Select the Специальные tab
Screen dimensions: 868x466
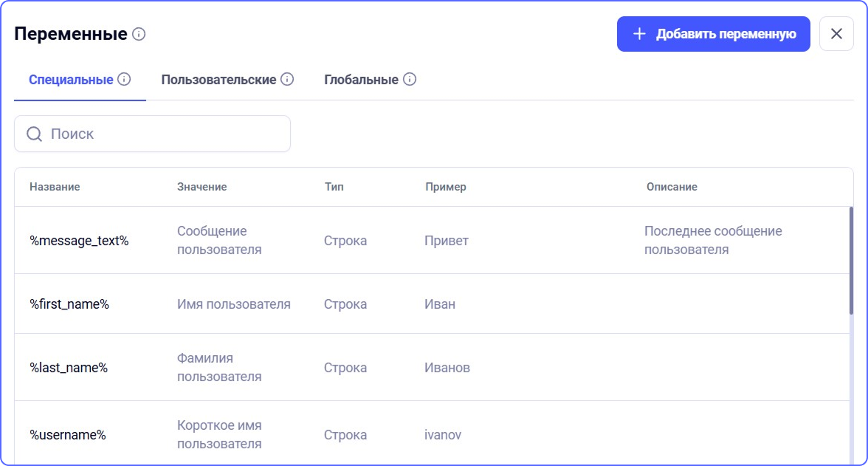point(69,78)
